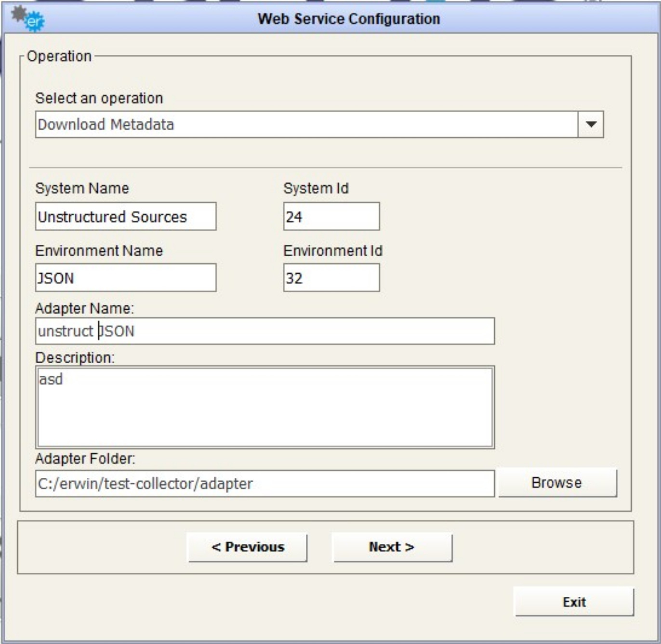
Task: Proceed with the Next button
Action: 392,547
